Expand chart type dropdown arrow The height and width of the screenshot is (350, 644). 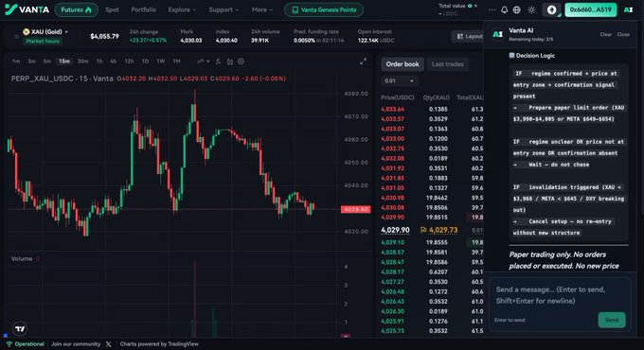point(207,61)
